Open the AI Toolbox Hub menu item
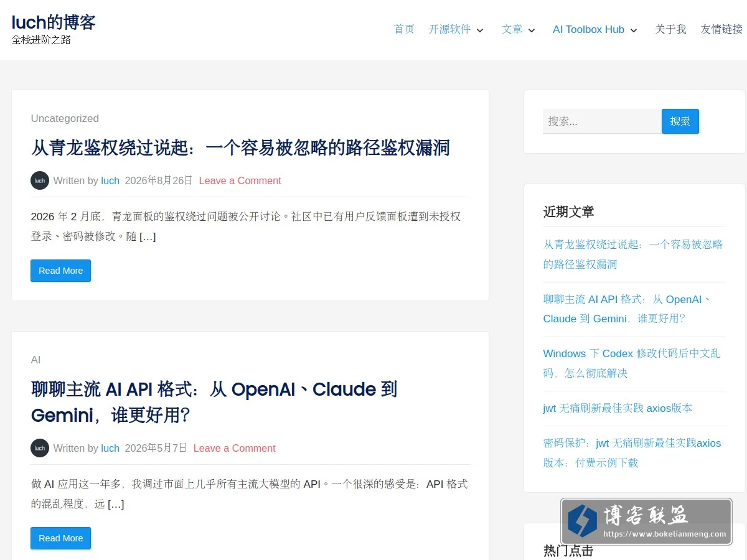 pos(588,29)
